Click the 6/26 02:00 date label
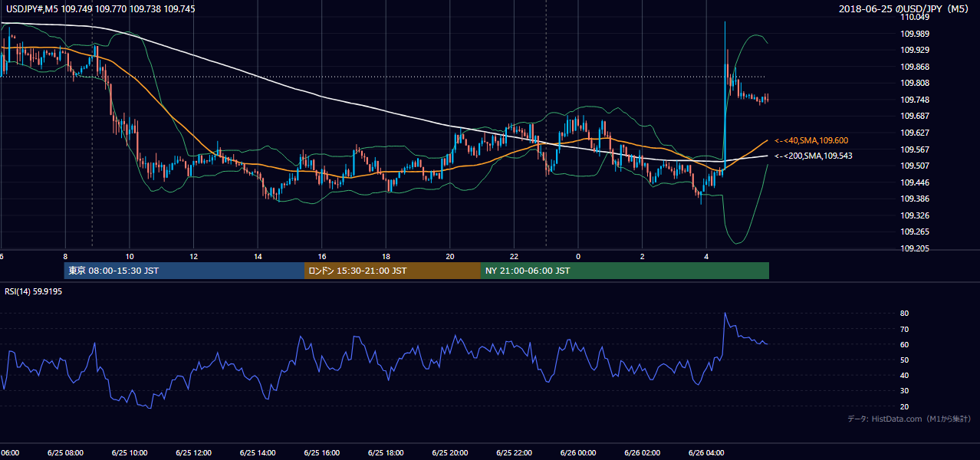The width and height of the screenshot is (980, 460). tap(642, 452)
